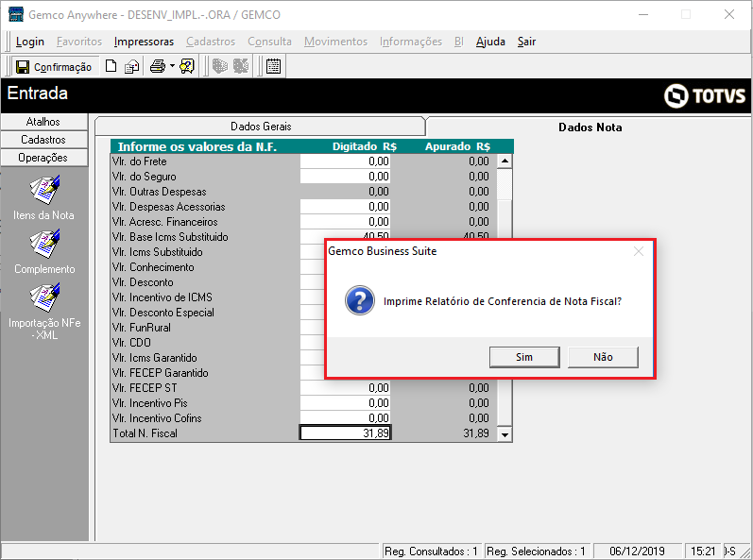Click the Atalhos sidebar button

[43, 122]
